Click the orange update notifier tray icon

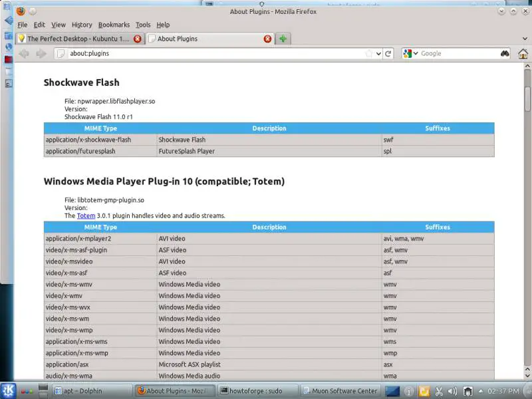424,391
